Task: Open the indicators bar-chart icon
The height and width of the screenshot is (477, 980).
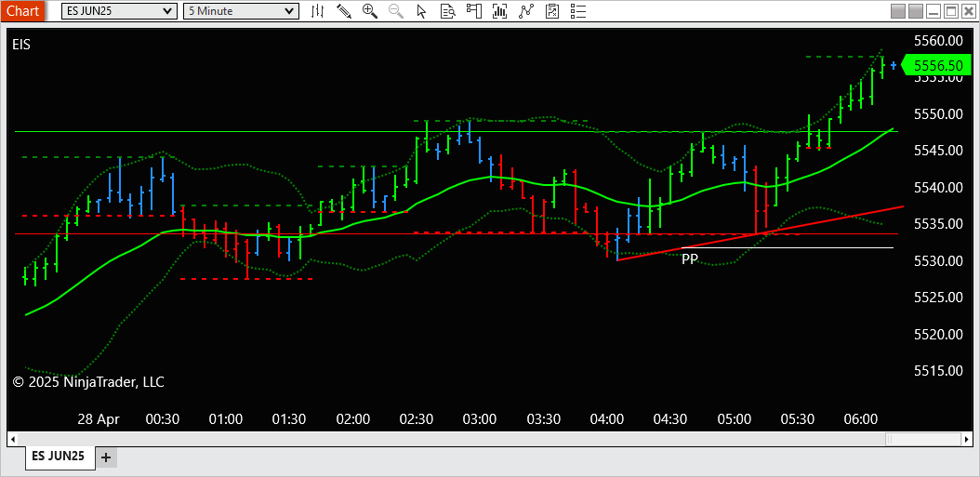Action: (x=499, y=10)
